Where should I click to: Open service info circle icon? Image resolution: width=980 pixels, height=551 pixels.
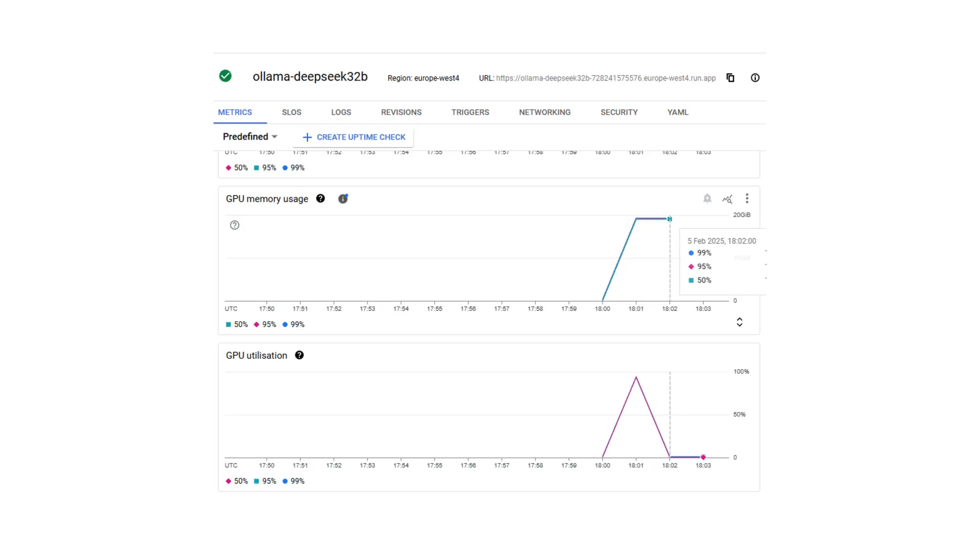tap(755, 78)
